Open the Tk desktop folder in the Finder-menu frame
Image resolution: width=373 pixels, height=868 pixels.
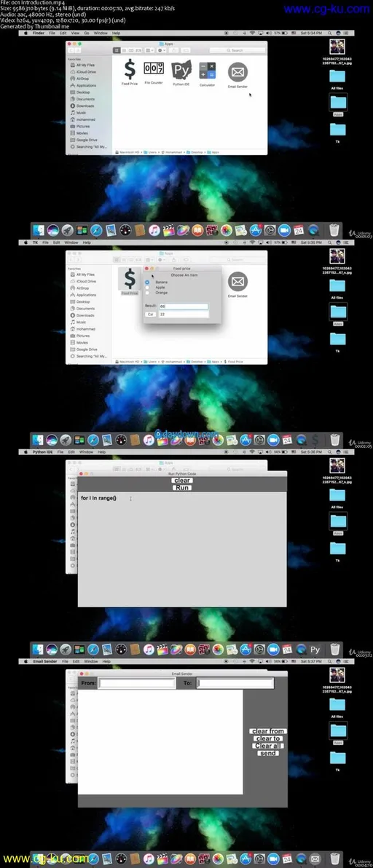tap(337, 131)
